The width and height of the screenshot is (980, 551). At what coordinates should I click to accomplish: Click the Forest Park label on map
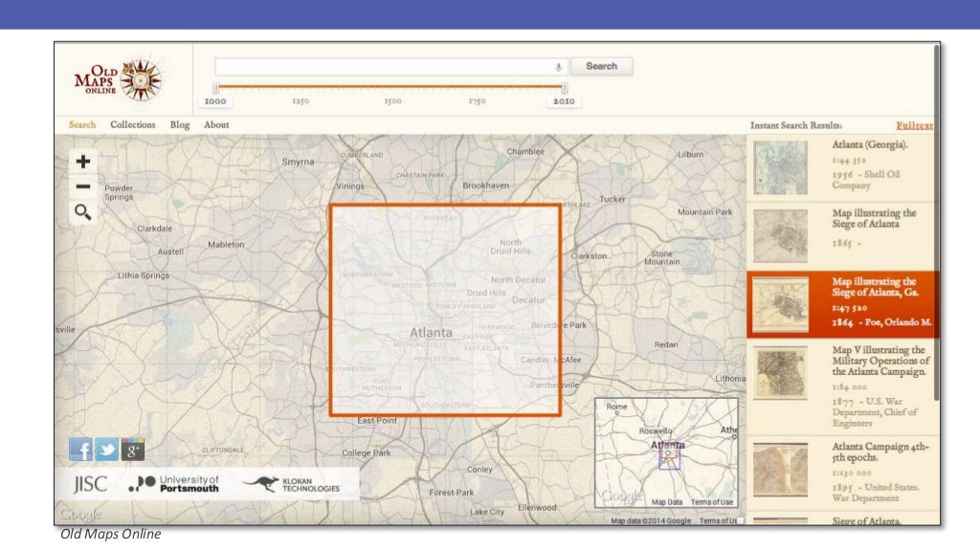pos(452,493)
